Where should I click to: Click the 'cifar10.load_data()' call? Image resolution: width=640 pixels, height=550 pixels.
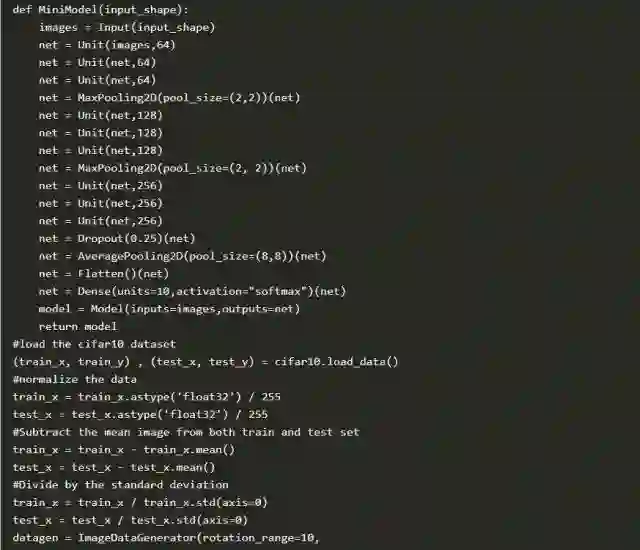(x=336, y=362)
